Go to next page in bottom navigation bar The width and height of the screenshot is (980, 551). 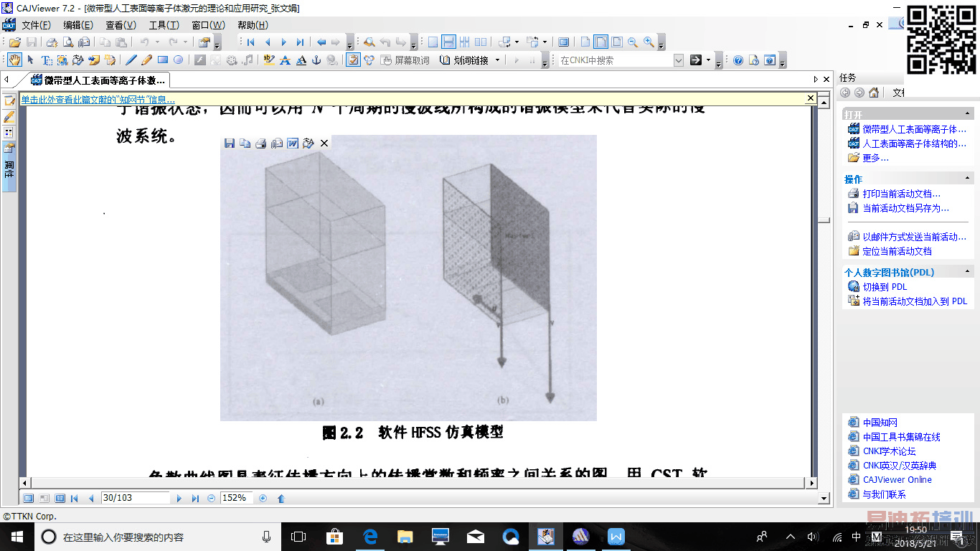click(x=179, y=498)
